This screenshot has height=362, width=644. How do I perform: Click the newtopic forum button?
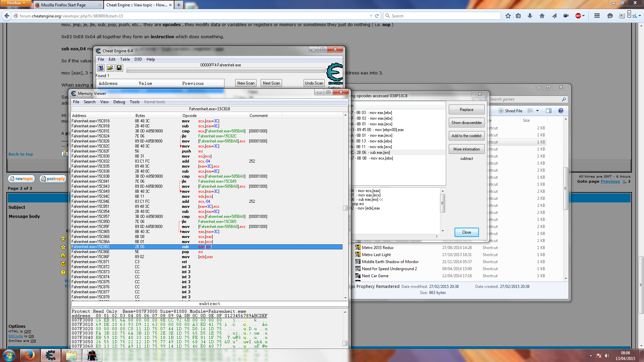[x=21, y=179]
